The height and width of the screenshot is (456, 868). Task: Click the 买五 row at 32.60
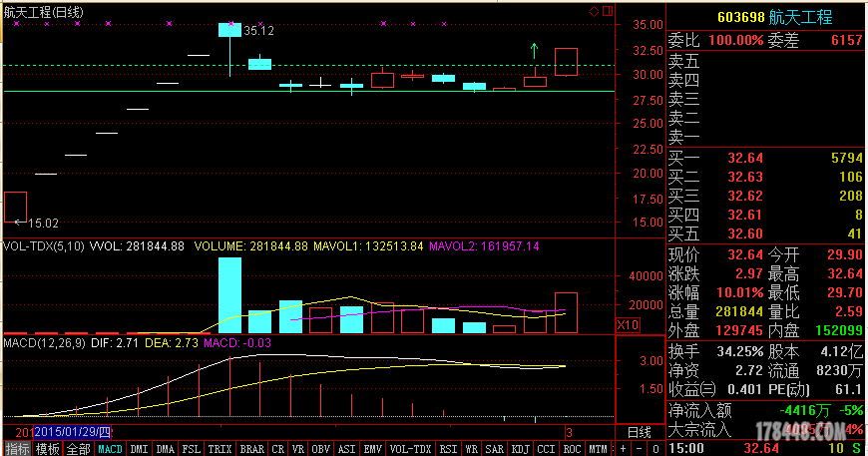click(x=765, y=233)
